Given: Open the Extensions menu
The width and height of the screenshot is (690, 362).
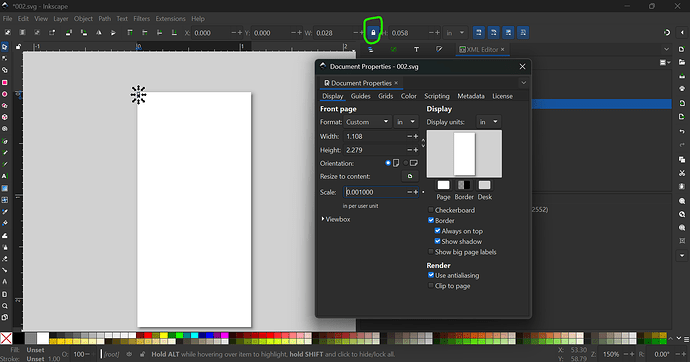Looking at the screenshot, I should tap(170, 18).
